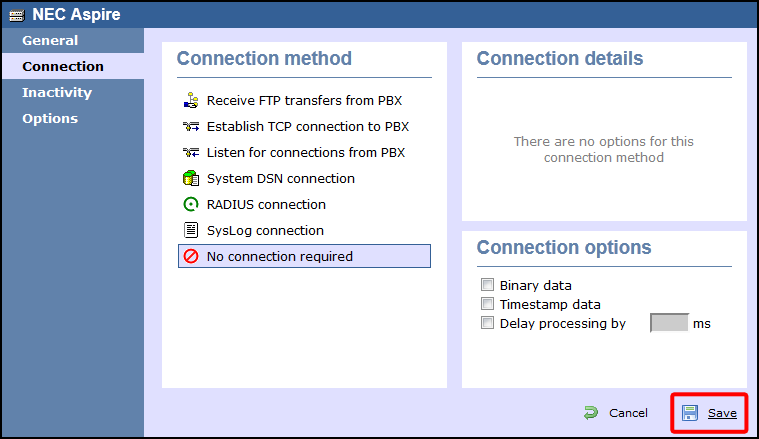
Task: Click the SysLog document icon
Action: point(191,231)
